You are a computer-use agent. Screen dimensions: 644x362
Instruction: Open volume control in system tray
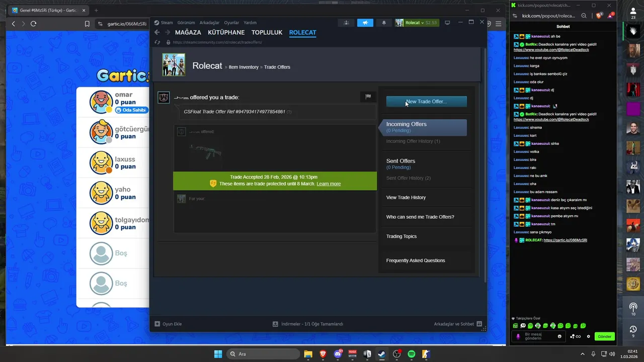pyautogui.click(x=612, y=354)
